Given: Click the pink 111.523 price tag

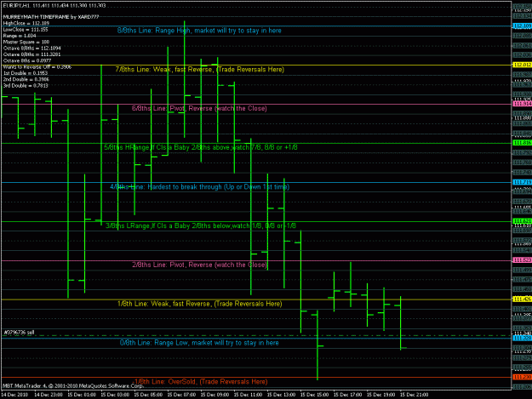Looking at the screenshot, I should pyautogui.click(x=522, y=260).
